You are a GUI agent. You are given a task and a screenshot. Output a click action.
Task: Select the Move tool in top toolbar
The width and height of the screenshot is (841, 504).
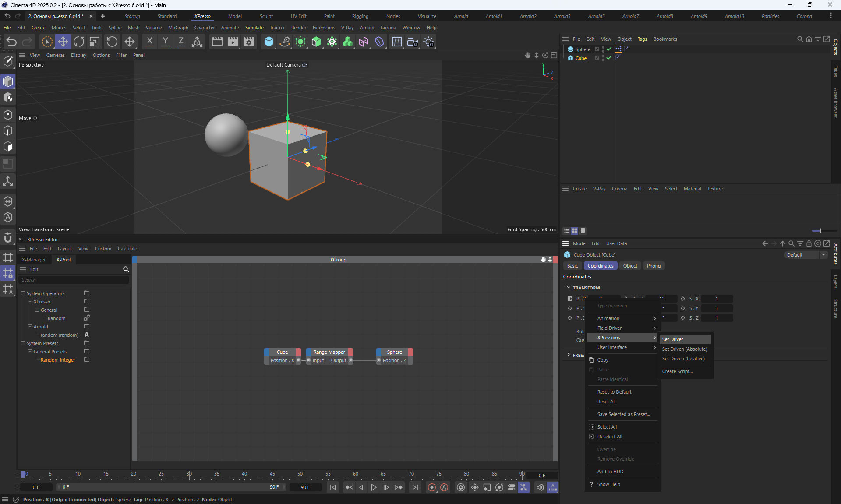coord(63,42)
